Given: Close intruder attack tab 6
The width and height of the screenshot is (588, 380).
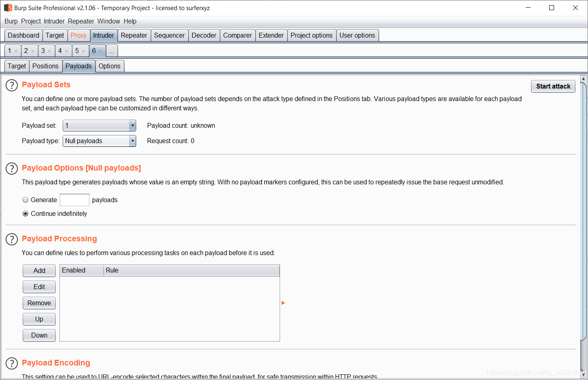Looking at the screenshot, I should [101, 51].
